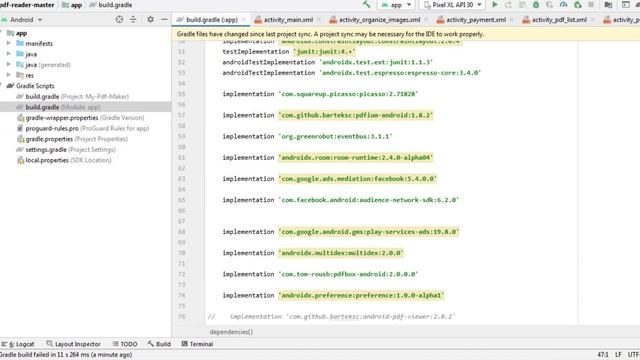This screenshot has height=360, width=640.
Task: Switch to the activity_pdf_list.xml tab
Action: point(559,20)
